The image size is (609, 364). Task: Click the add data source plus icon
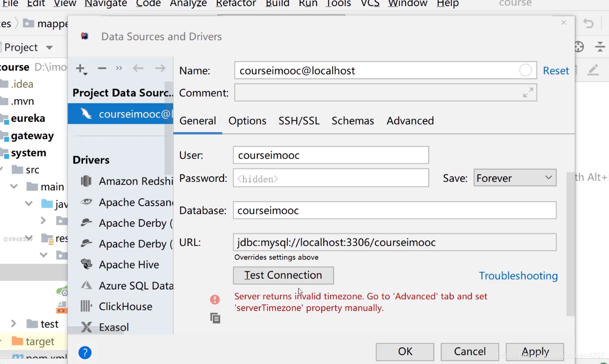[81, 69]
